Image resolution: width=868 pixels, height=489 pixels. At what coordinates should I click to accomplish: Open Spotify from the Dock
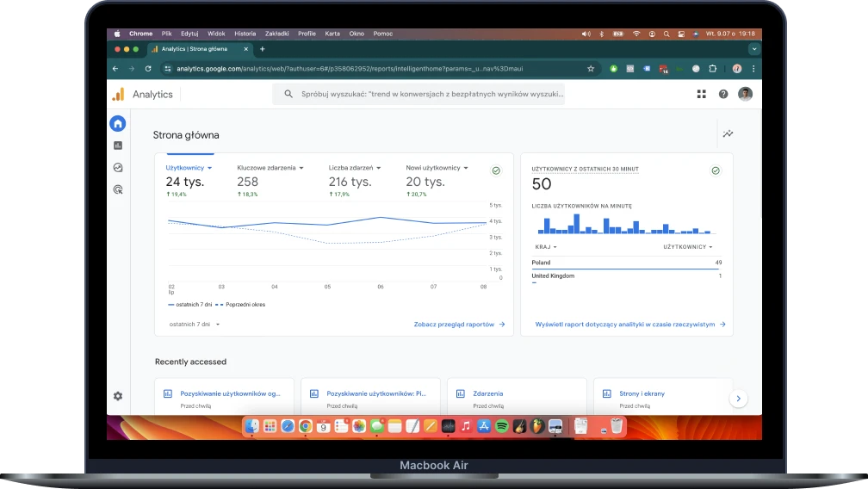pyautogui.click(x=501, y=426)
